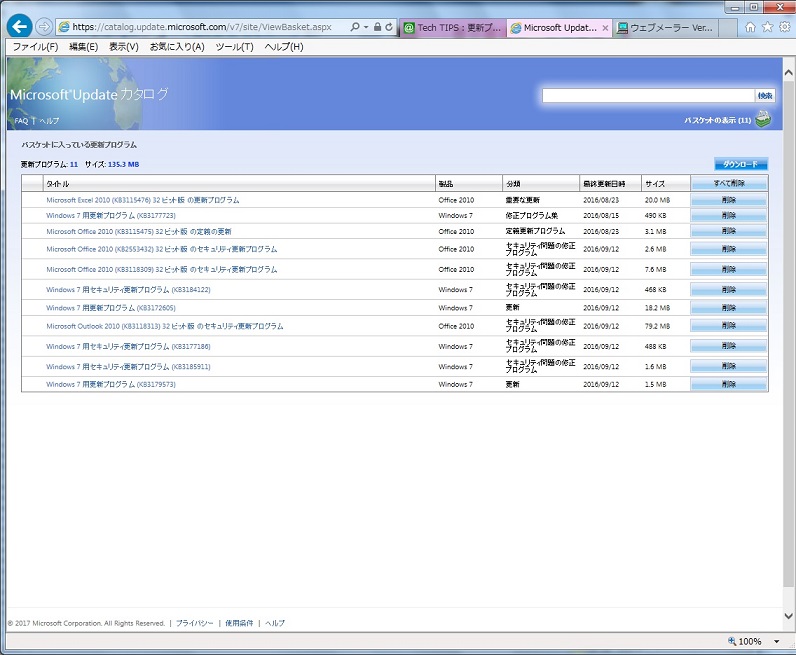Click the browser forward arrow button
This screenshot has width=796, height=655.
tap(44, 26)
